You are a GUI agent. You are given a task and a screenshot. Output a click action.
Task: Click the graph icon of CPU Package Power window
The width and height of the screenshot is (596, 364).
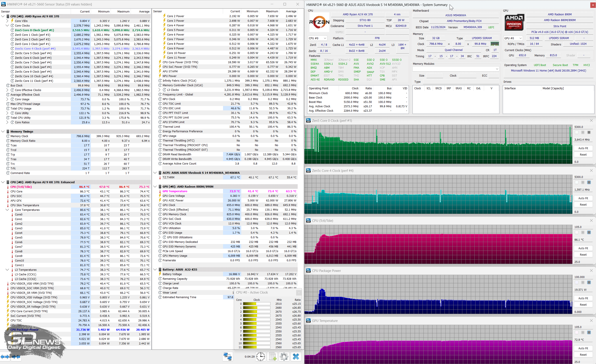coord(308,271)
